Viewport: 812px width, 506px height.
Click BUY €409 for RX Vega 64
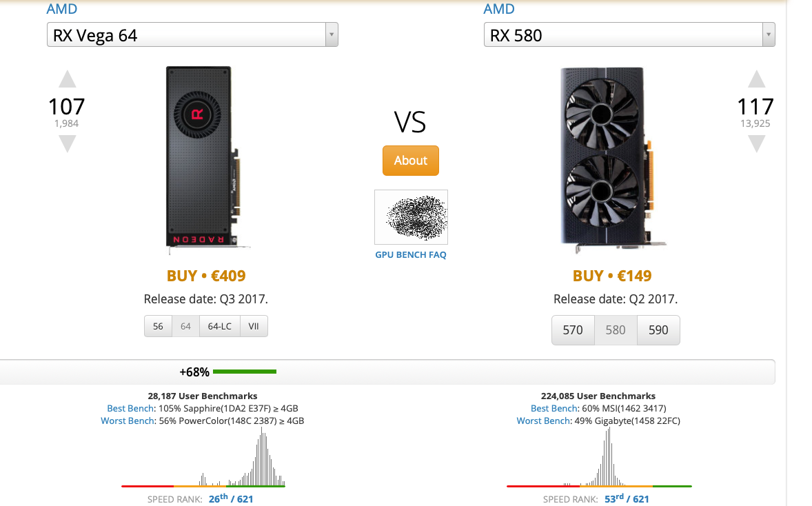(x=206, y=276)
